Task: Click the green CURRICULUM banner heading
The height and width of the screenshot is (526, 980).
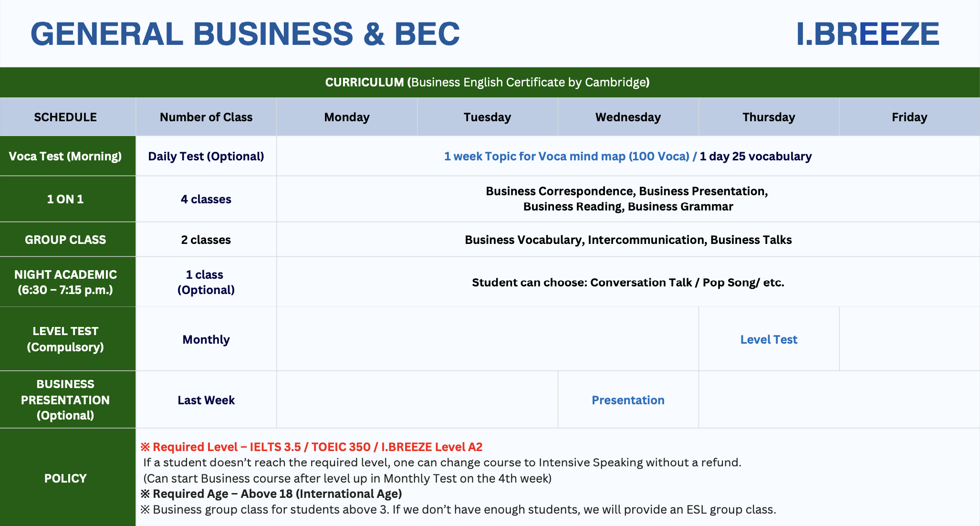Action: 487,82
